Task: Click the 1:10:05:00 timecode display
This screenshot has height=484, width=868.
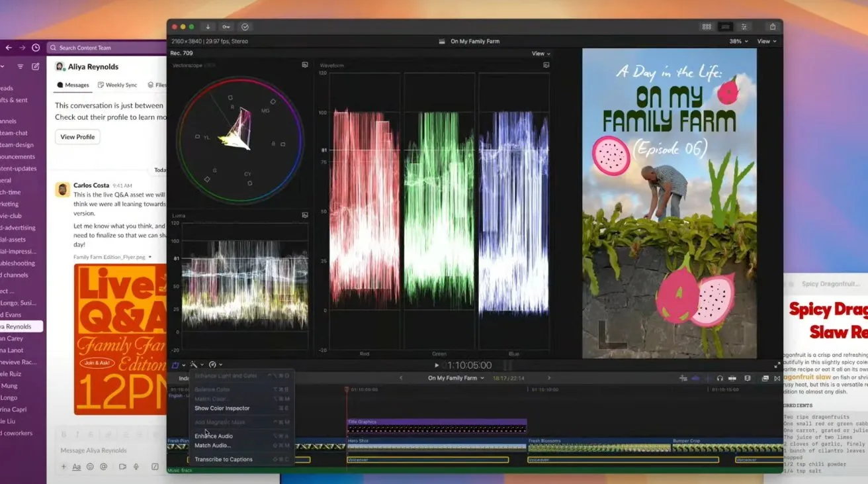Action: pos(470,365)
